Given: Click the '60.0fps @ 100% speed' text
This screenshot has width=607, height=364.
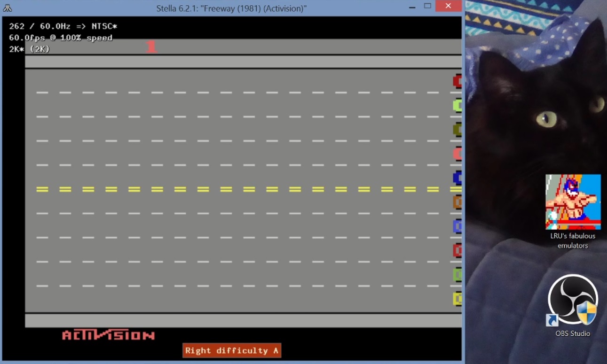Looking at the screenshot, I should pyautogui.click(x=61, y=38).
